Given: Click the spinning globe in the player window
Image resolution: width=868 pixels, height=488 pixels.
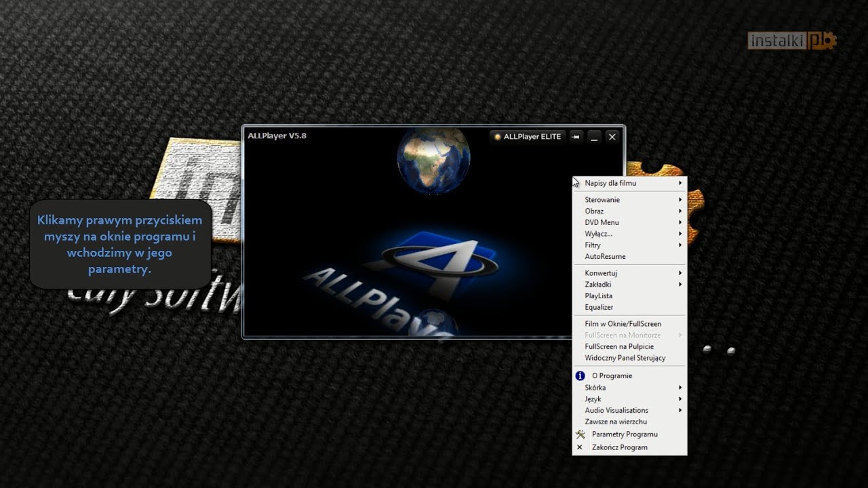Looking at the screenshot, I should [433, 161].
